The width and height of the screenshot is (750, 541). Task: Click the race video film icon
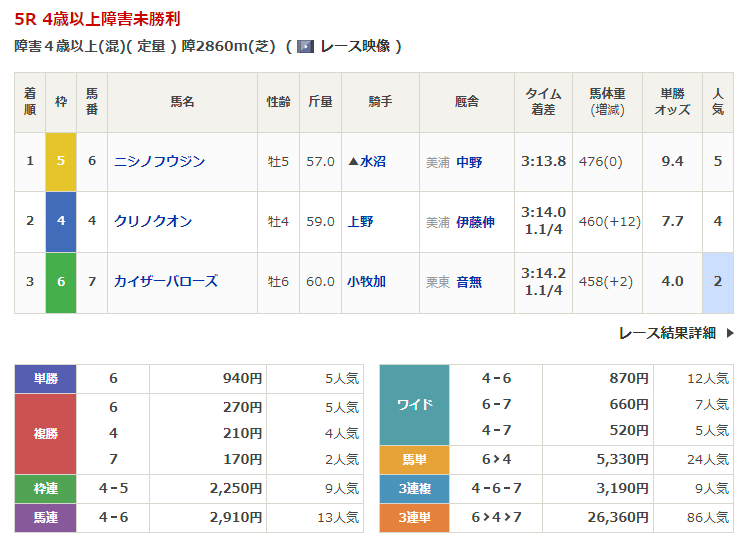click(x=306, y=46)
